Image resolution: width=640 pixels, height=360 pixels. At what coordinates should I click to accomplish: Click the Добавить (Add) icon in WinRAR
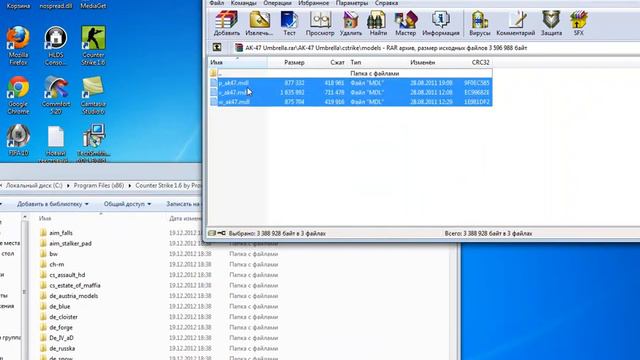227,23
